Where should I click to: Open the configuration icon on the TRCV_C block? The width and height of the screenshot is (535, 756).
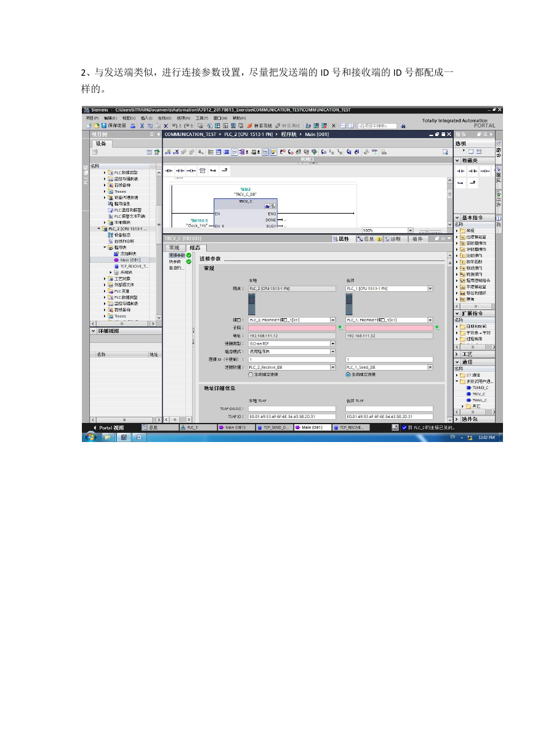coord(268,206)
